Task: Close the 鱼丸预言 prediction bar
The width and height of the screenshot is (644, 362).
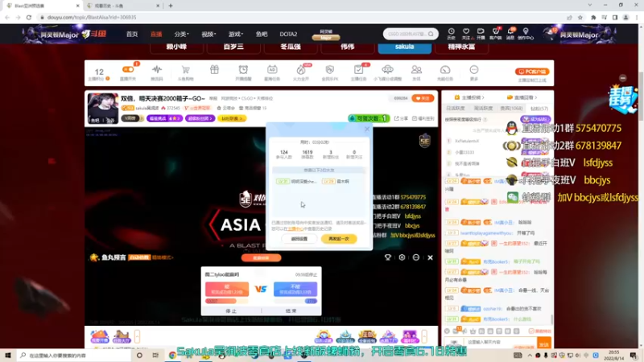Action: click(x=430, y=257)
